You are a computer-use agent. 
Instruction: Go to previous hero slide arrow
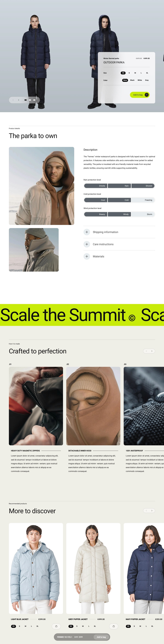point(13,100)
